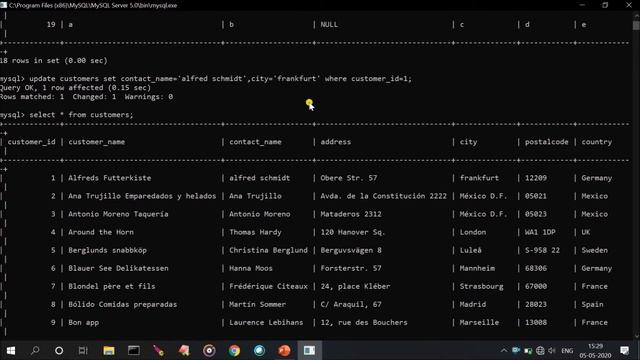Image resolution: width=640 pixels, height=360 pixels.
Task: Click 'Ana Trujillo Emparedados y helados' cell
Action: [142, 196]
